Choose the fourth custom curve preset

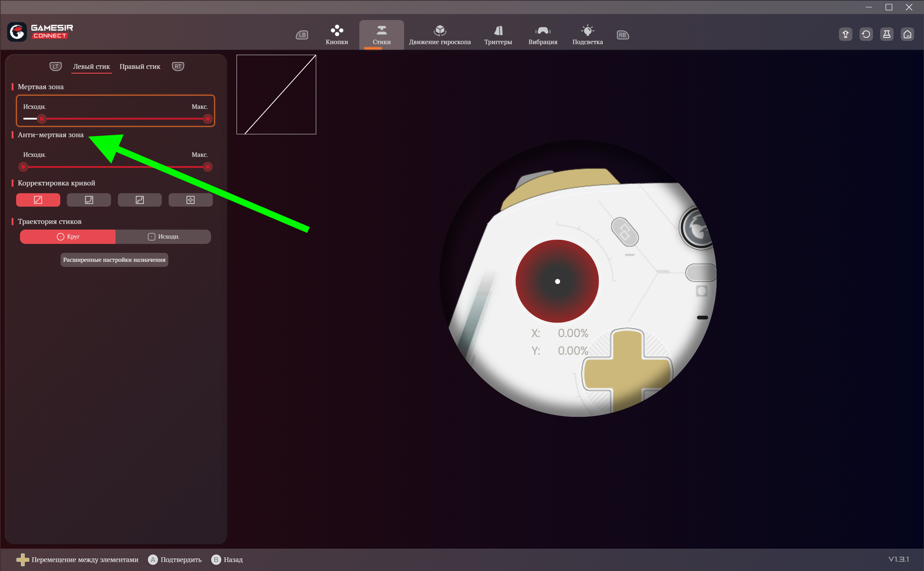pyautogui.click(x=190, y=200)
